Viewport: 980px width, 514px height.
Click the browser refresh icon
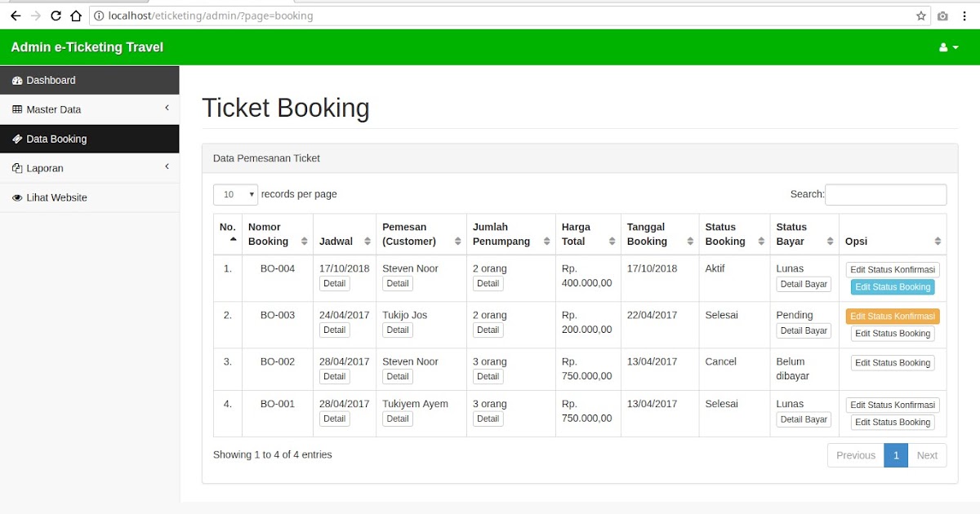[56, 15]
